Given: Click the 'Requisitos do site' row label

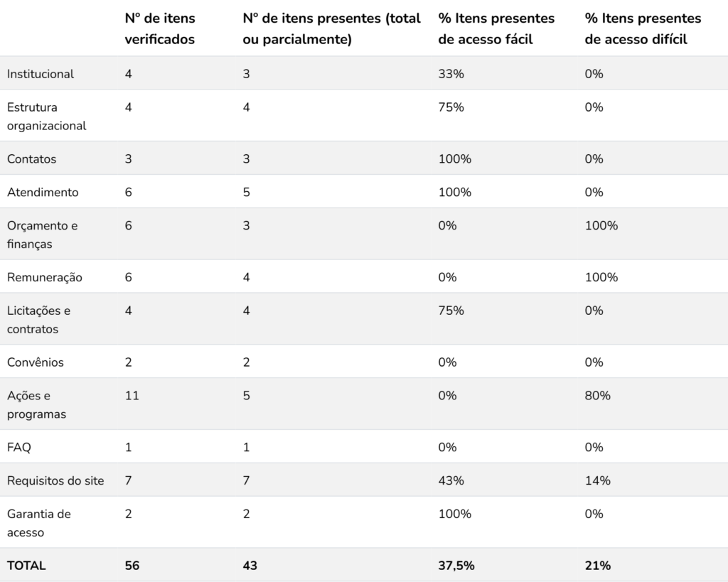Looking at the screenshot, I should [55, 481].
